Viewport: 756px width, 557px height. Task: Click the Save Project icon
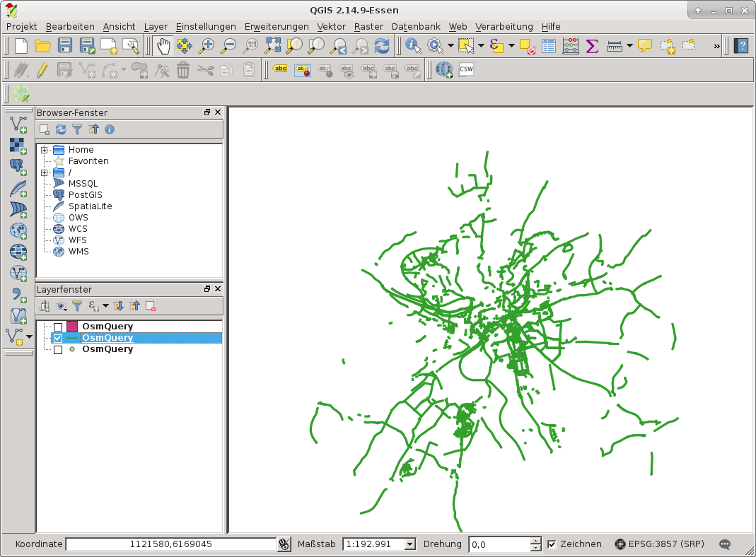click(x=65, y=47)
